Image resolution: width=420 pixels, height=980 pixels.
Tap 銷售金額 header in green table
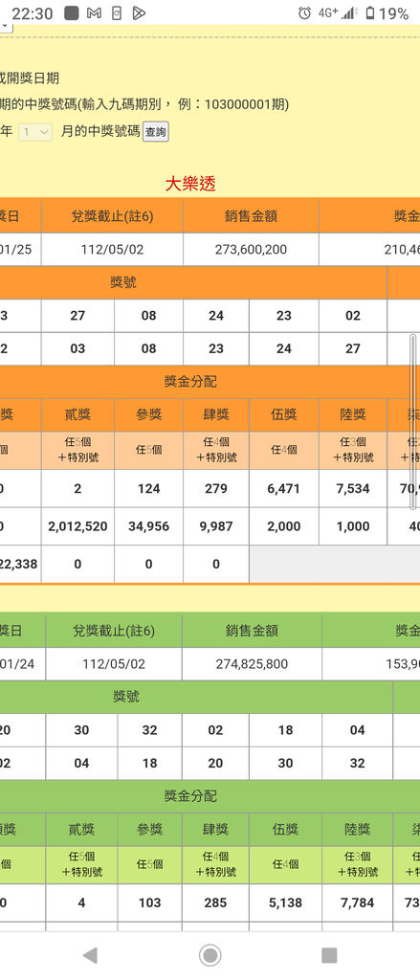coord(252,631)
